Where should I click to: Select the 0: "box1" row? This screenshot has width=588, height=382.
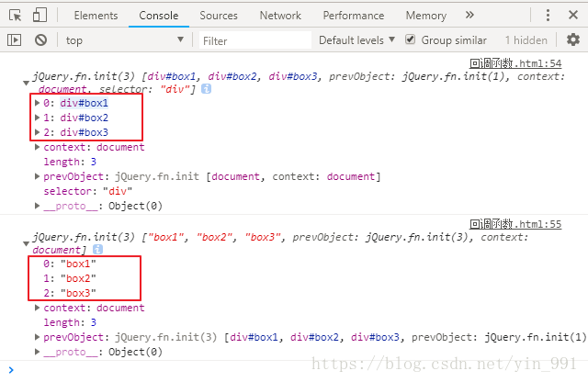(x=70, y=264)
